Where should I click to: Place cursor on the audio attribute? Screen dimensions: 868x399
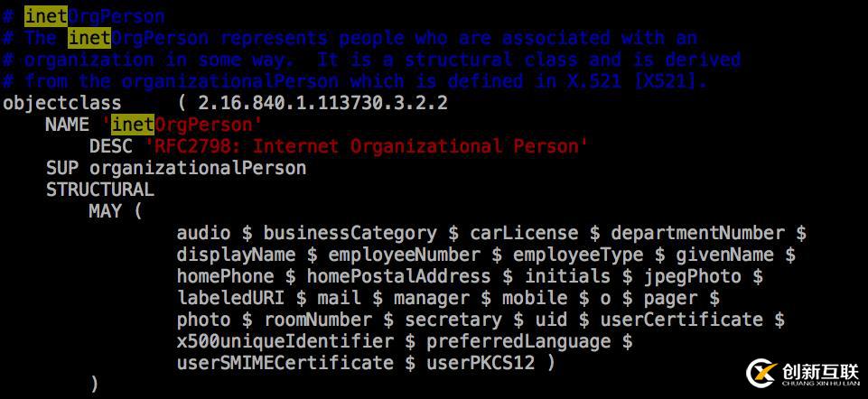[x=203, y=233]
